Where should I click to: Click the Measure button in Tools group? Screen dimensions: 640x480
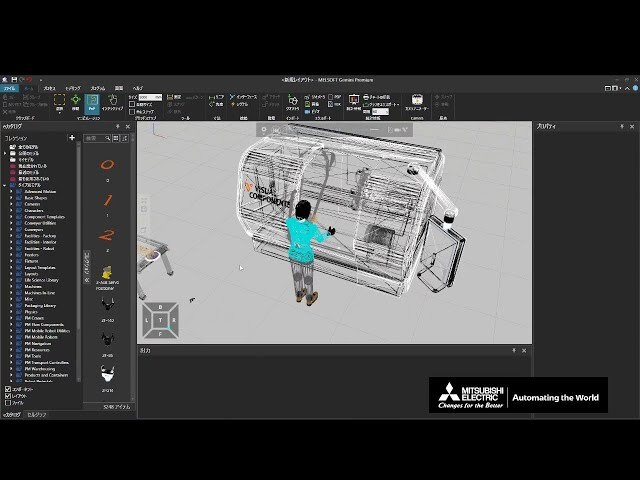coord(174,97)
